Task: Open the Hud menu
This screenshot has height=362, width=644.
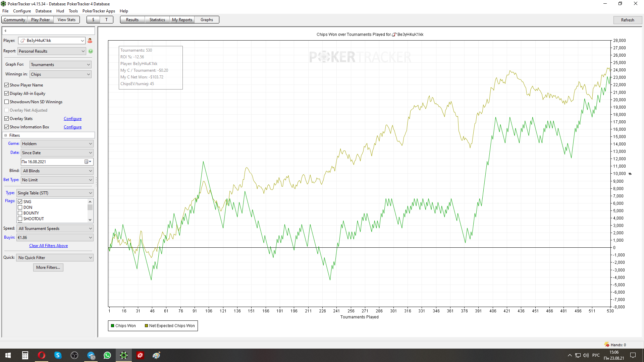Action: click(60, 11)
